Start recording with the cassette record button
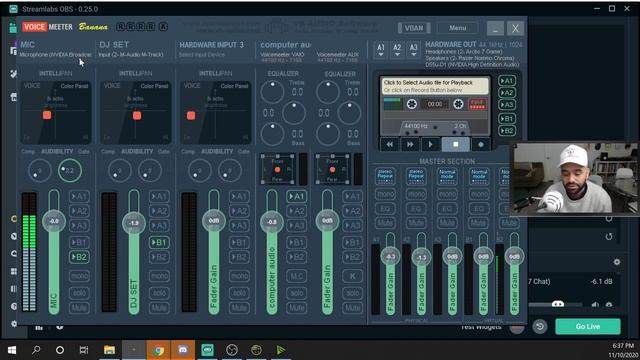 point(480,144)
